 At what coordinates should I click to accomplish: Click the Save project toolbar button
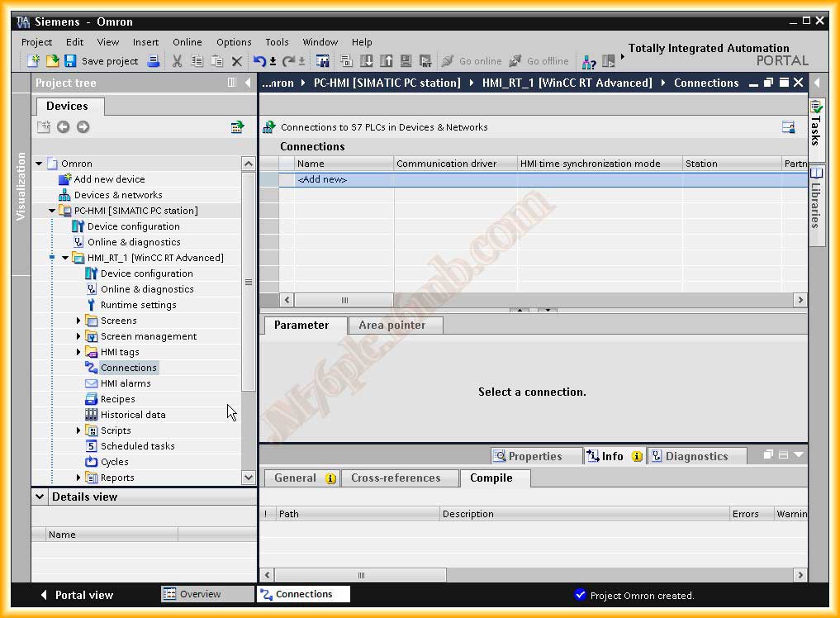click(x=101, y=61)
